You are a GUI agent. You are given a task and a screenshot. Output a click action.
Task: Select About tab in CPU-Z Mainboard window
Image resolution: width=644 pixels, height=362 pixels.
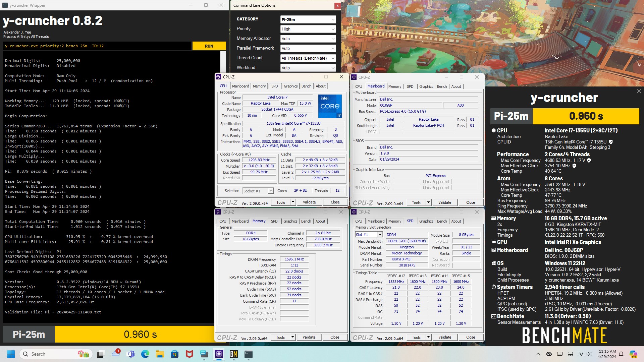[x=456, y=86]
